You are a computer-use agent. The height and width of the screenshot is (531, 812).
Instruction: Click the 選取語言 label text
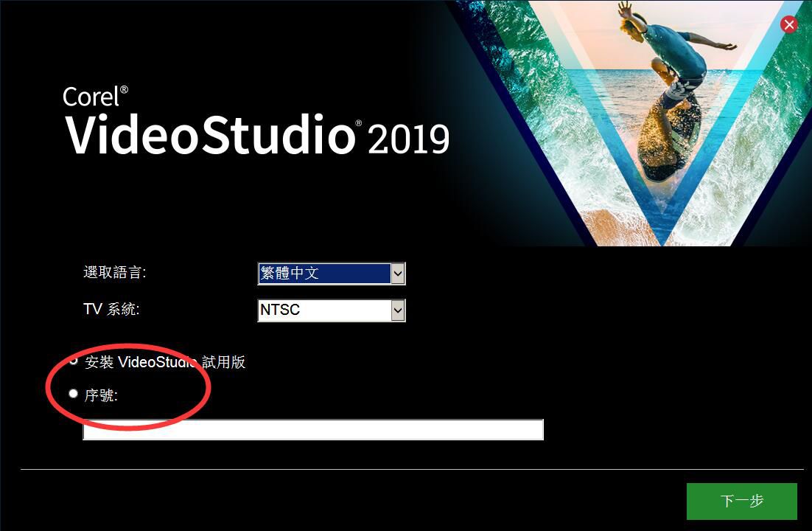click(x=115, y=272)
